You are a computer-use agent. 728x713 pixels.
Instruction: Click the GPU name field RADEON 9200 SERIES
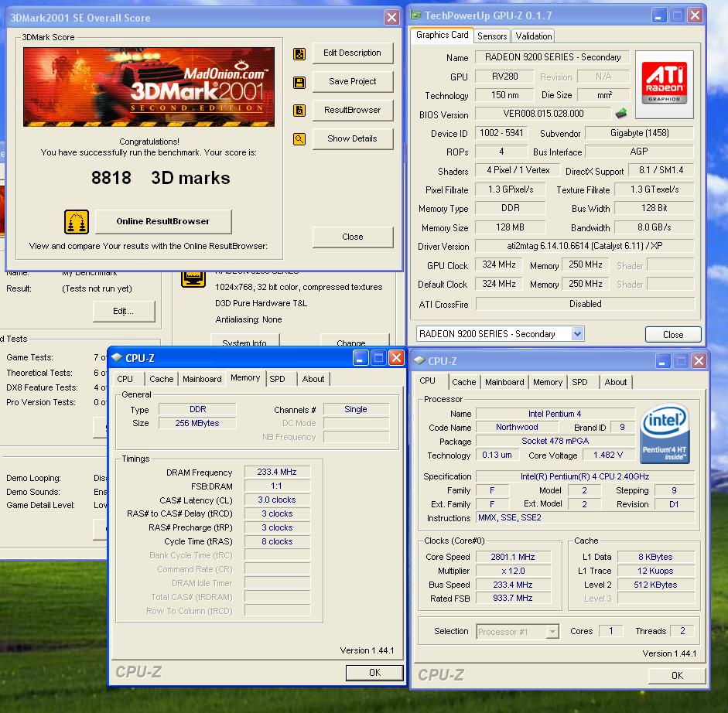552,57
